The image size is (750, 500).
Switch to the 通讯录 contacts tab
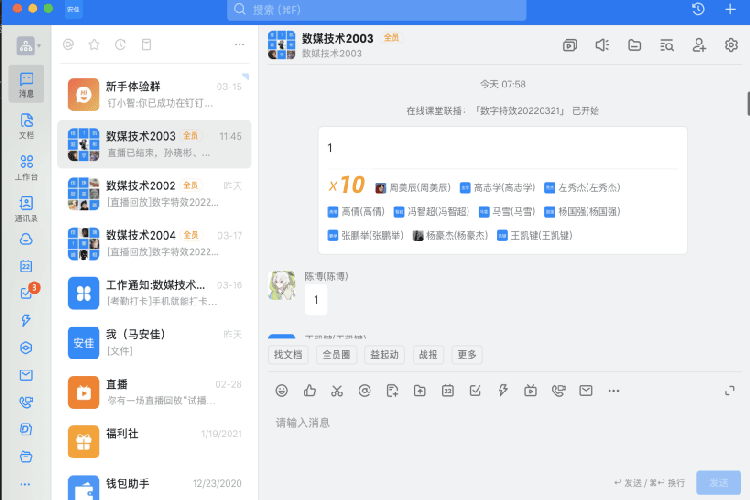(26, 207)
